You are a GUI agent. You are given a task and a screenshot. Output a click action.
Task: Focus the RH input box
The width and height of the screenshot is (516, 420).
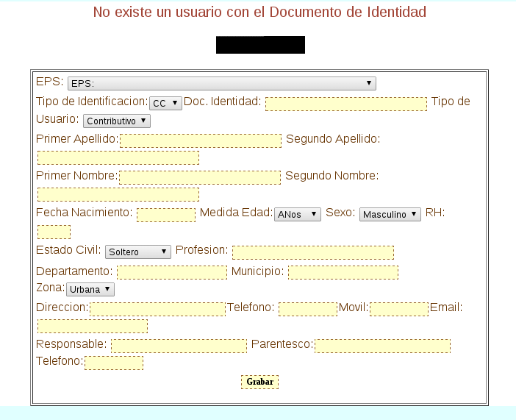54,232
